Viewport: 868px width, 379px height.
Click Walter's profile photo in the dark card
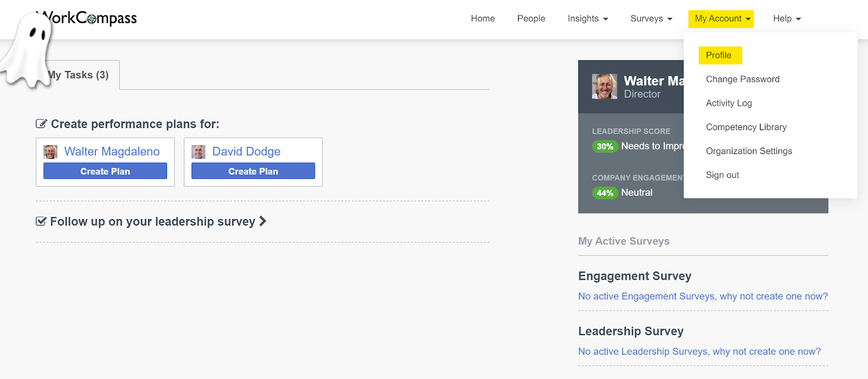[604, 87]
